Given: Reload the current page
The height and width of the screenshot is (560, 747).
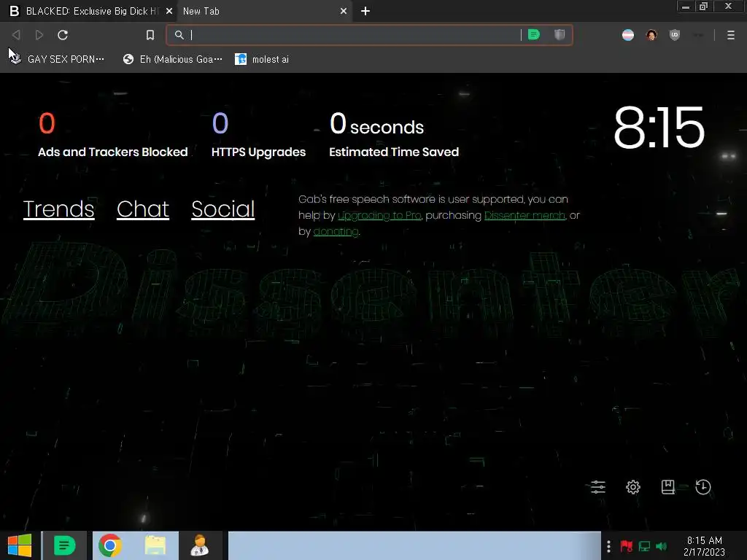Looking at the screenshot, I should (x=63, y=35).
